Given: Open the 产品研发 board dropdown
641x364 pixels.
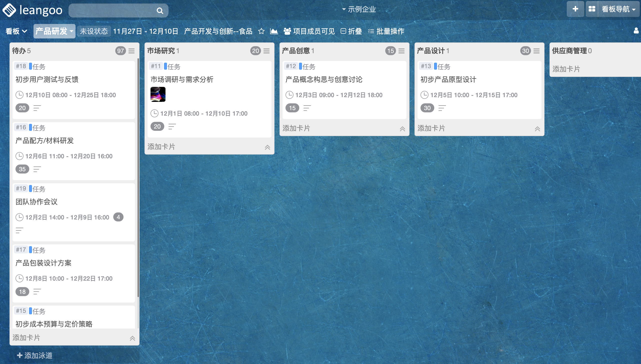Looking at the screenshot, I should (x=54, y=31).
